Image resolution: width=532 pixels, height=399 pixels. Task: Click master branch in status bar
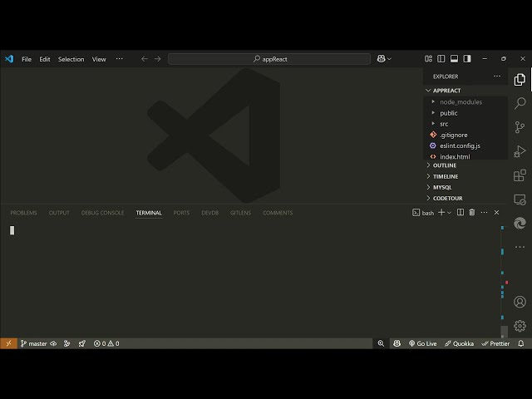click(33, 343)
